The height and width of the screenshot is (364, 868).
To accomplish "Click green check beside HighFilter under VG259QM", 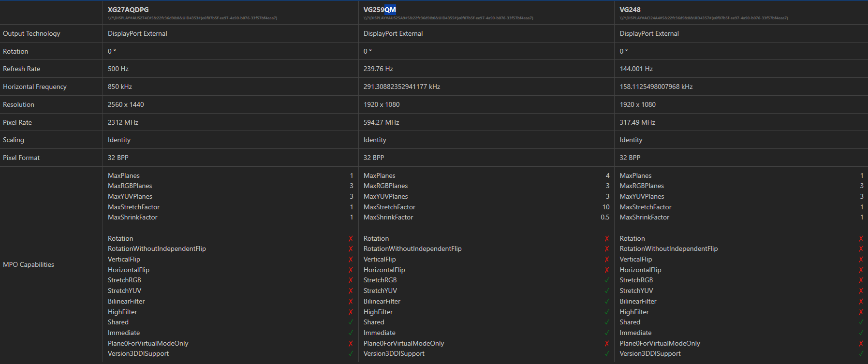I will click(x=607, y=312).
